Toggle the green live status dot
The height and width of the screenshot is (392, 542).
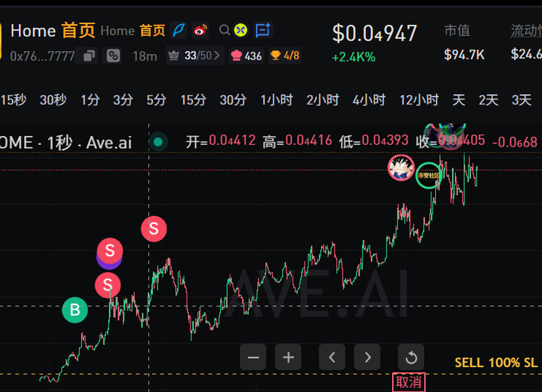tap(158, 142)
